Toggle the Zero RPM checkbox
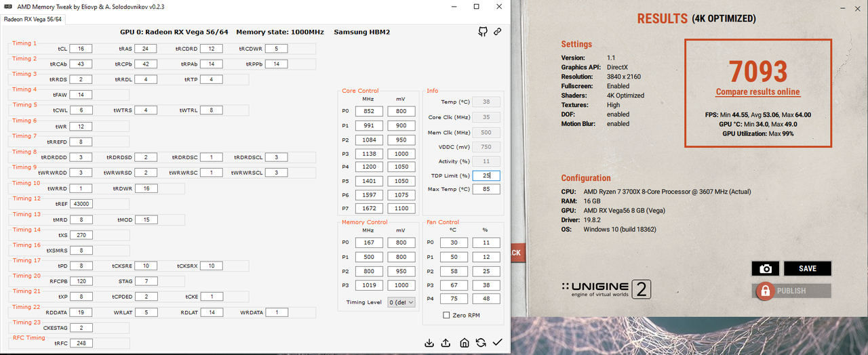This screenshot has width=868, height=355. [x=446, y=315]
